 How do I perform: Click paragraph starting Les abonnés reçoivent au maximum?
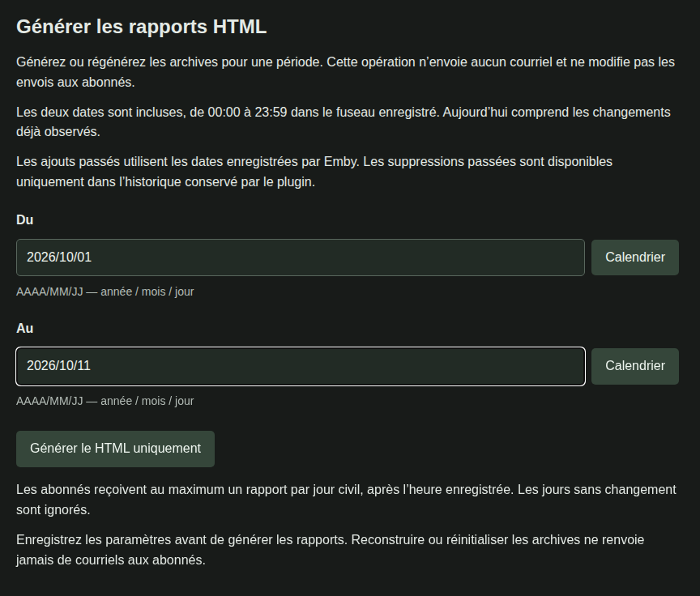tap(346, 500)
